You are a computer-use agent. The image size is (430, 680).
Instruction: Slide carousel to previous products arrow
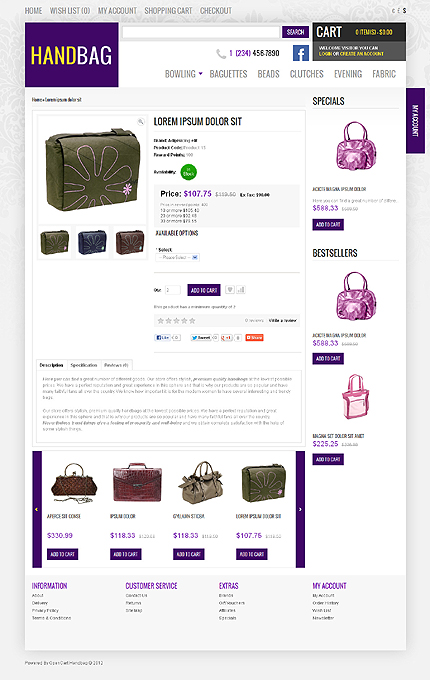37,509
